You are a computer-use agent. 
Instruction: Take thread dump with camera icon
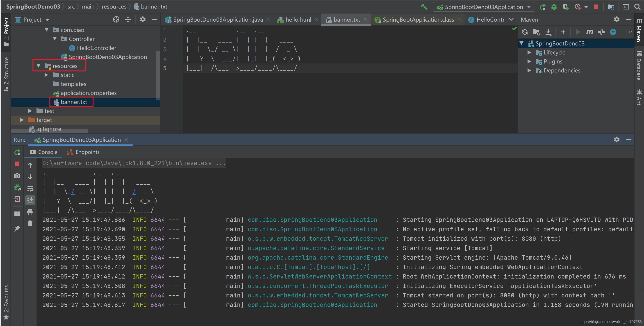click(x=17, y=176)
